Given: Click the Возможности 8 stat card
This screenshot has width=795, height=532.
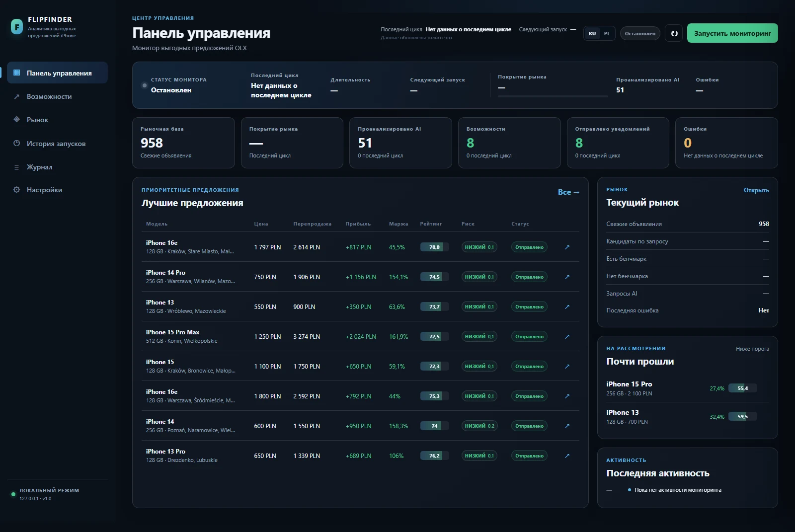Looking at the screenshot, I should pos(509,143).
